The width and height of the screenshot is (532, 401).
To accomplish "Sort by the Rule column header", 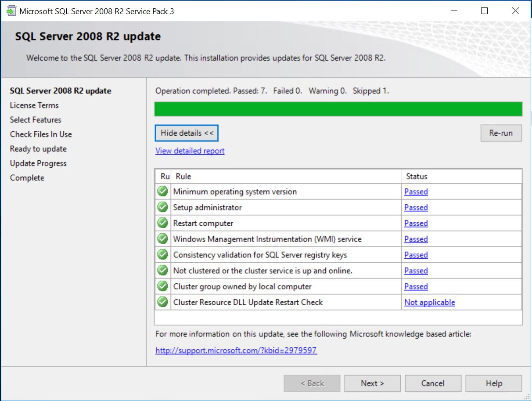I will point(286,177).
